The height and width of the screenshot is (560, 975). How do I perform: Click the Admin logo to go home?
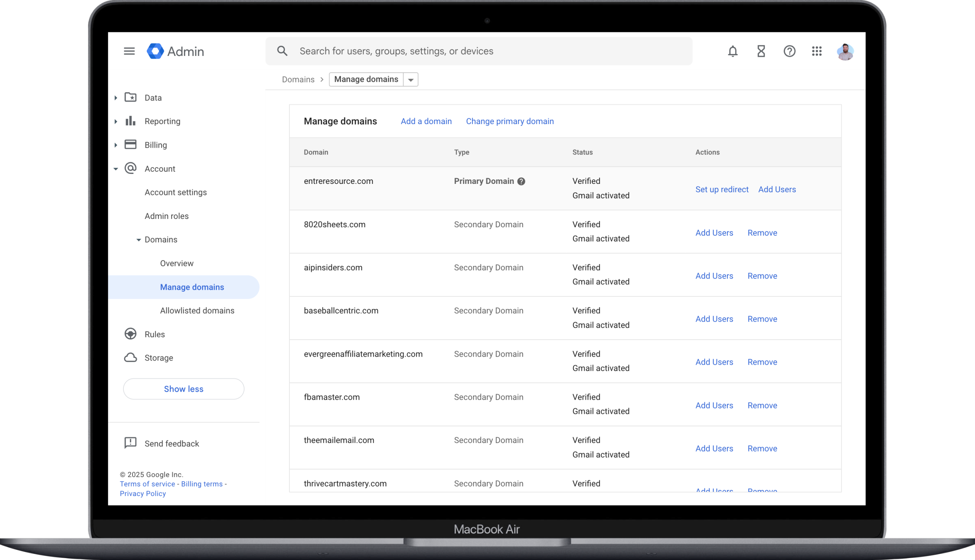coord(175,51)
